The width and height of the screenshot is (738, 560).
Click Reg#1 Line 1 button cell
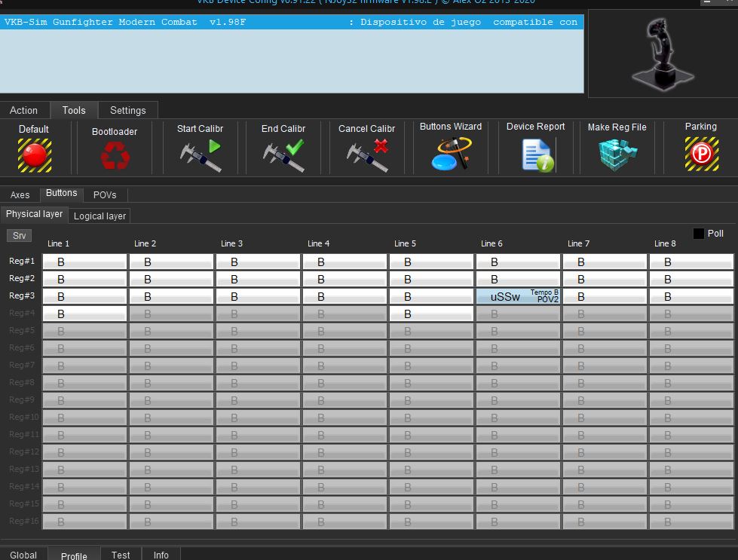[84, 262]
